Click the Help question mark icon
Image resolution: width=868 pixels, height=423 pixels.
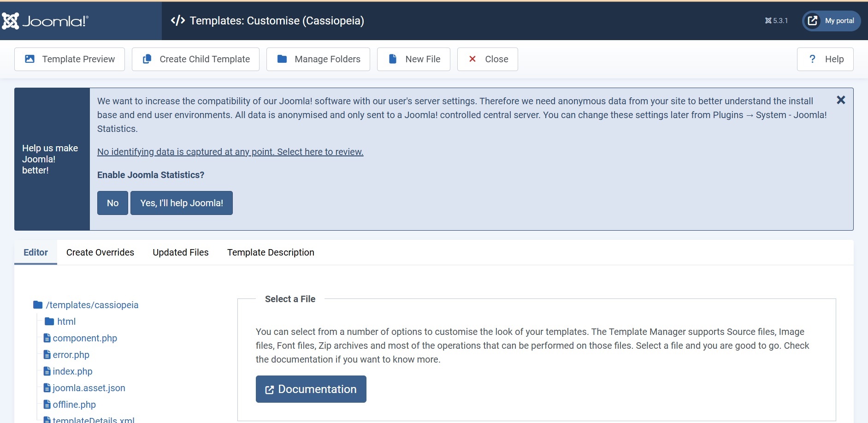tap(812, 59)
